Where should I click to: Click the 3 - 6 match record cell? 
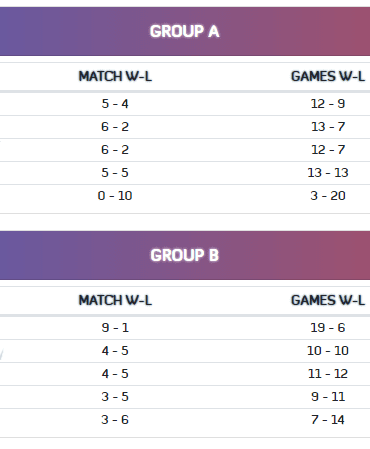tap(115, 420)
